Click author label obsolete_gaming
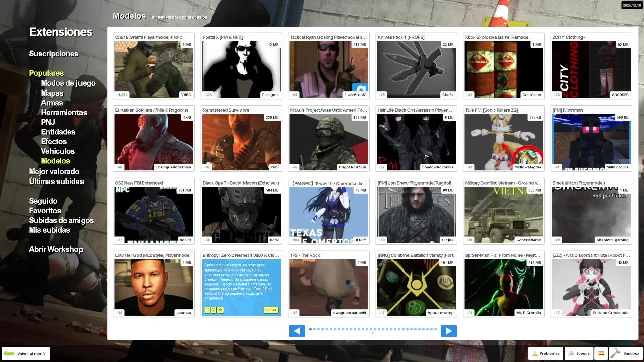The width and height of the screenshot is (644, 362). pyautogui.click(x=613, y=240)
